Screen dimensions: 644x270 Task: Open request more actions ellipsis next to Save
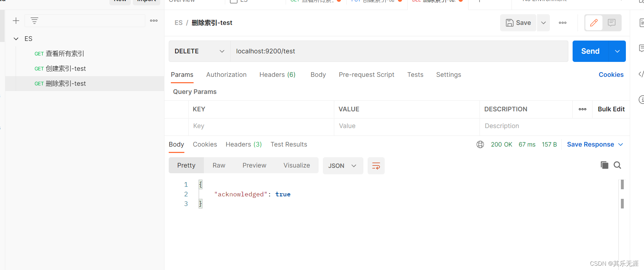pos(563,23)
